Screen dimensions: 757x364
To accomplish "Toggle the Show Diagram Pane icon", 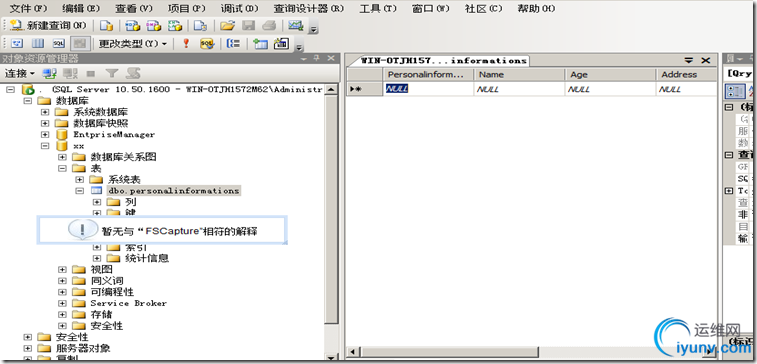I will pyautogui.click(x=17, y=43).
